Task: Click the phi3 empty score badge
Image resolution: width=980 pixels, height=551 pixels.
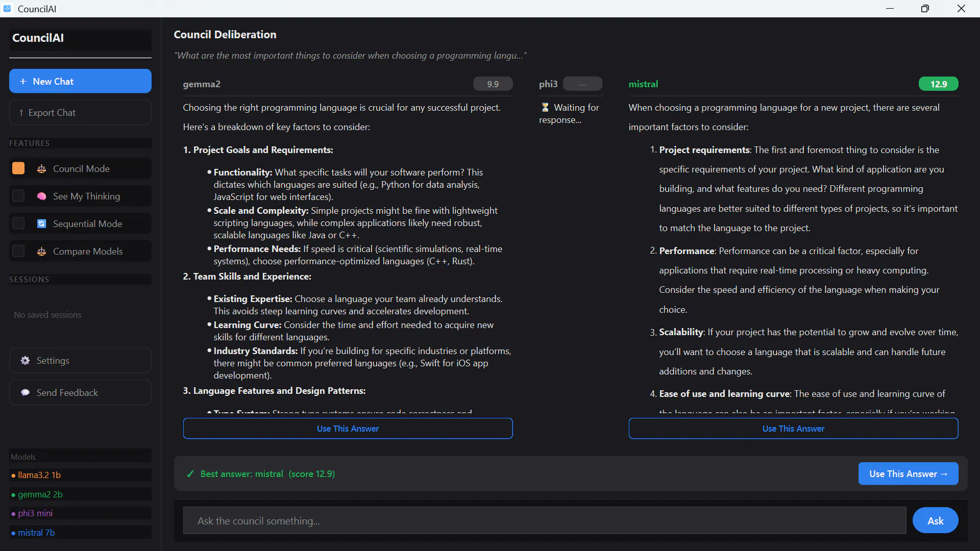Action: click(582, 84)
